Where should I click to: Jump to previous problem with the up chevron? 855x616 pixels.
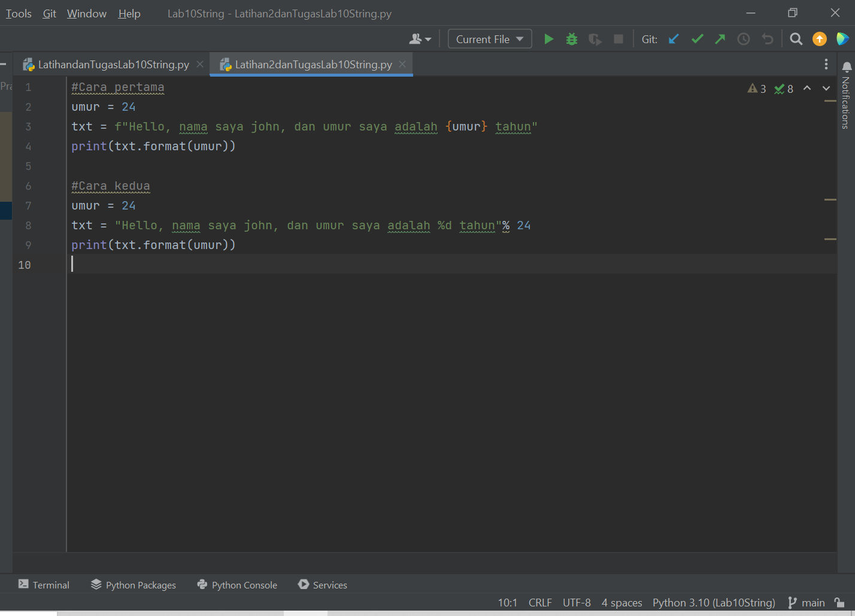(x=807, y=88)
